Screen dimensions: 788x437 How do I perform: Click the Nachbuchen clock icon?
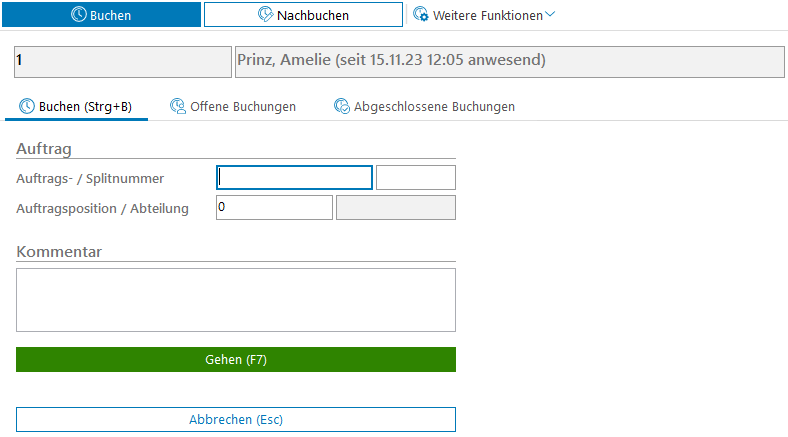pos(265,15)
